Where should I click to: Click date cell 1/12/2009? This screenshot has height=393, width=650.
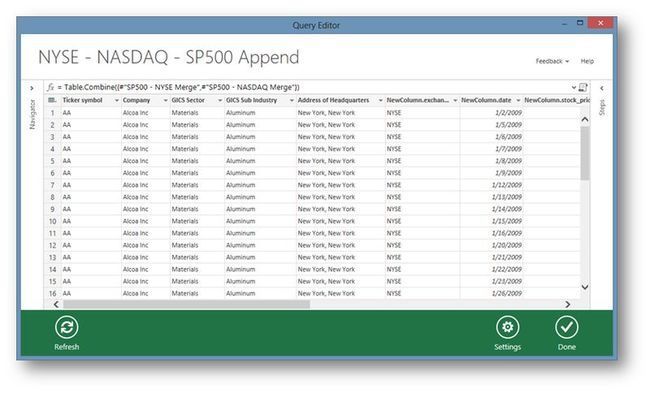pyautogui.click(x=507, y=185)
